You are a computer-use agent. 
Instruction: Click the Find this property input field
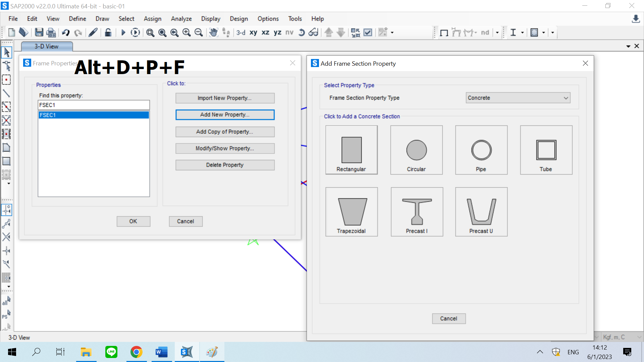tap(94, 105)
